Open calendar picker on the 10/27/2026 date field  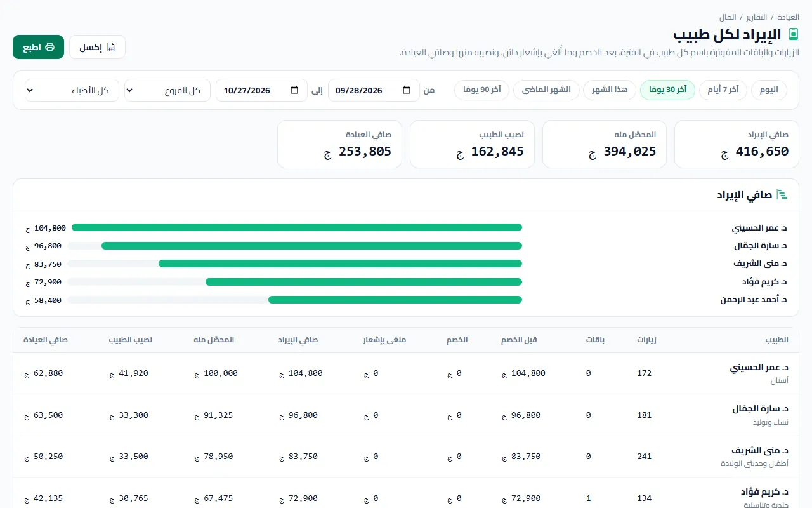pos(294,90)
